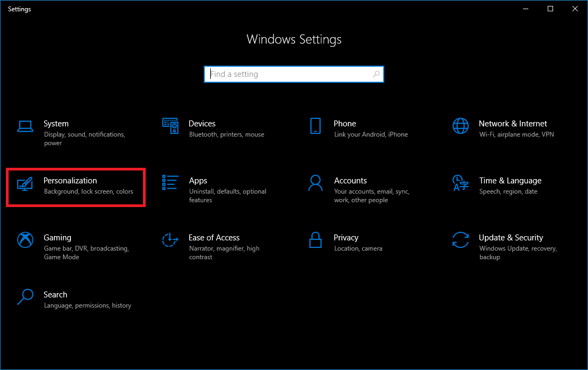The width and height of the screenshot is (588, 370).
Task: Click the Ease of Access icon
Action: [x=170, y=240]
